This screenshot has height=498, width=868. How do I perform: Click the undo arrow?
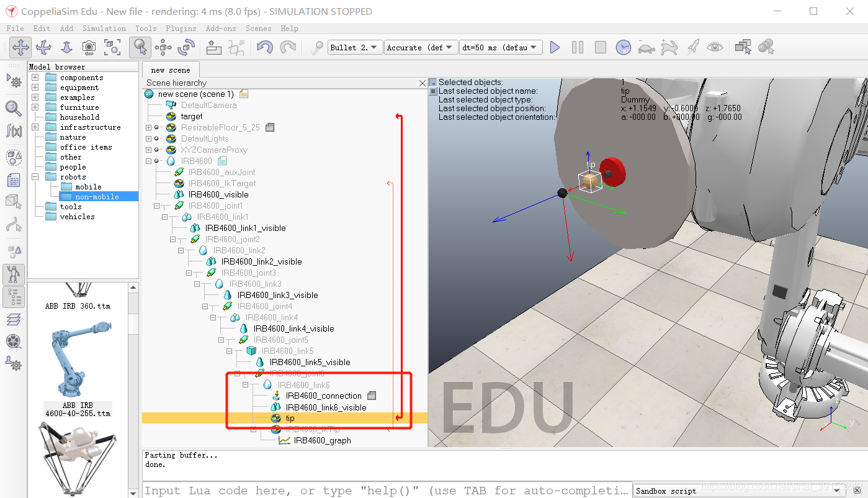click(265, 47)
